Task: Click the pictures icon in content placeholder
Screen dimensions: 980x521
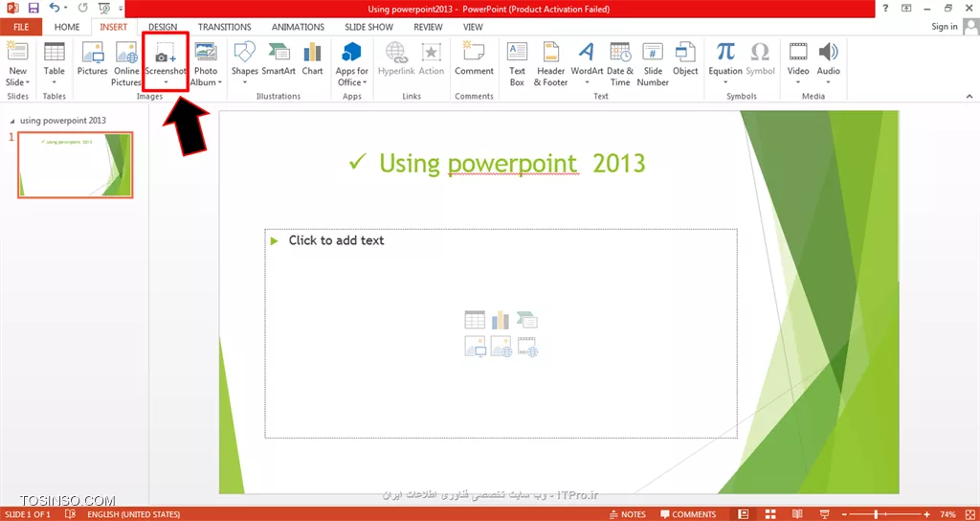Action: [475, 346]
